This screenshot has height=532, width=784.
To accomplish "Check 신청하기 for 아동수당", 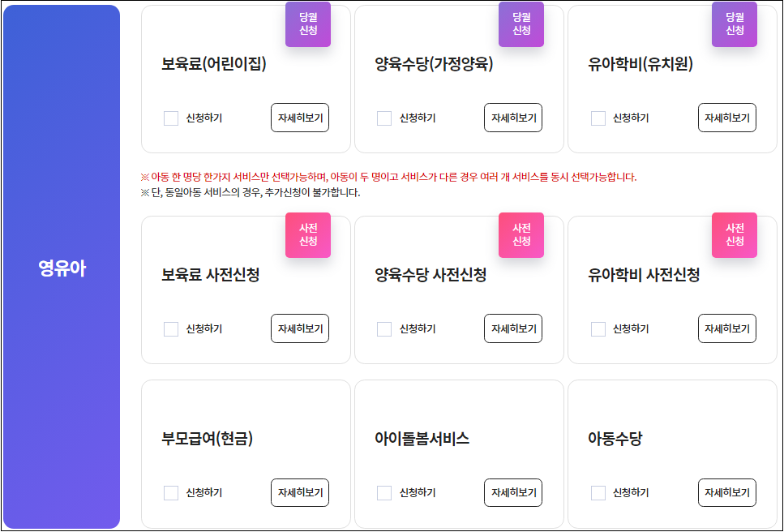I will [598, 492].
